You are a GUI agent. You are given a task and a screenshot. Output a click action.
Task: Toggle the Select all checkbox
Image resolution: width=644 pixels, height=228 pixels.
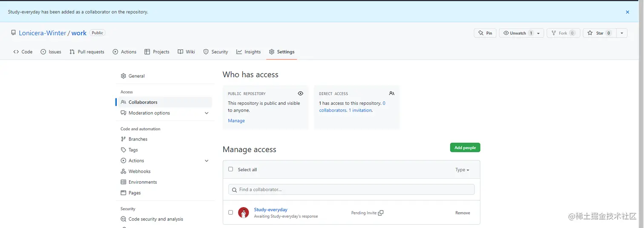230,169
